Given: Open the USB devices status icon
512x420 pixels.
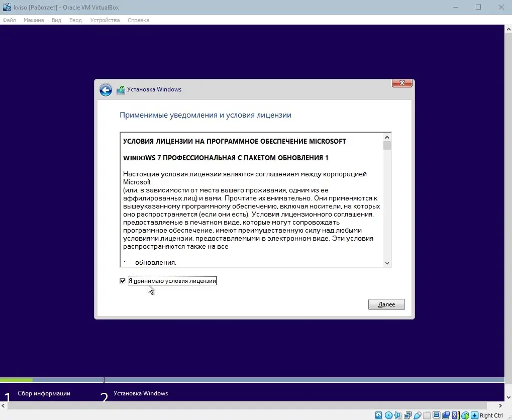Looking at the screenshot, I should tap(418, 415).
